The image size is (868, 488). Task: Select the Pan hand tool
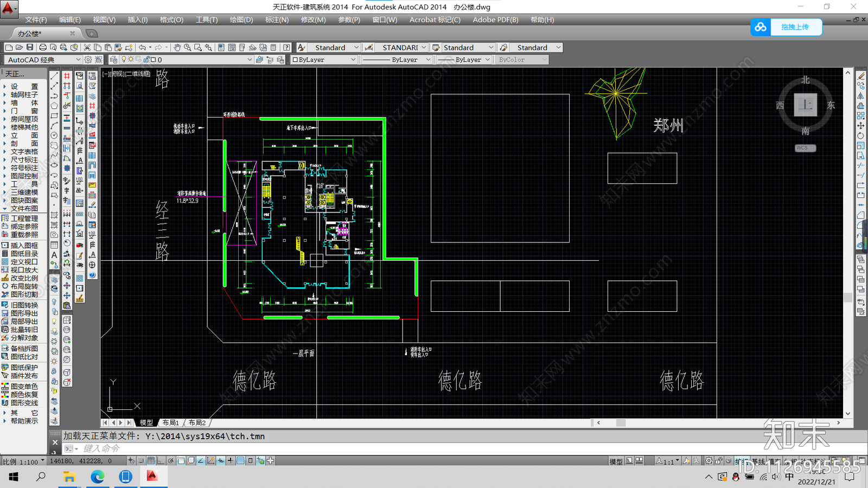click(x=177, y=48)
